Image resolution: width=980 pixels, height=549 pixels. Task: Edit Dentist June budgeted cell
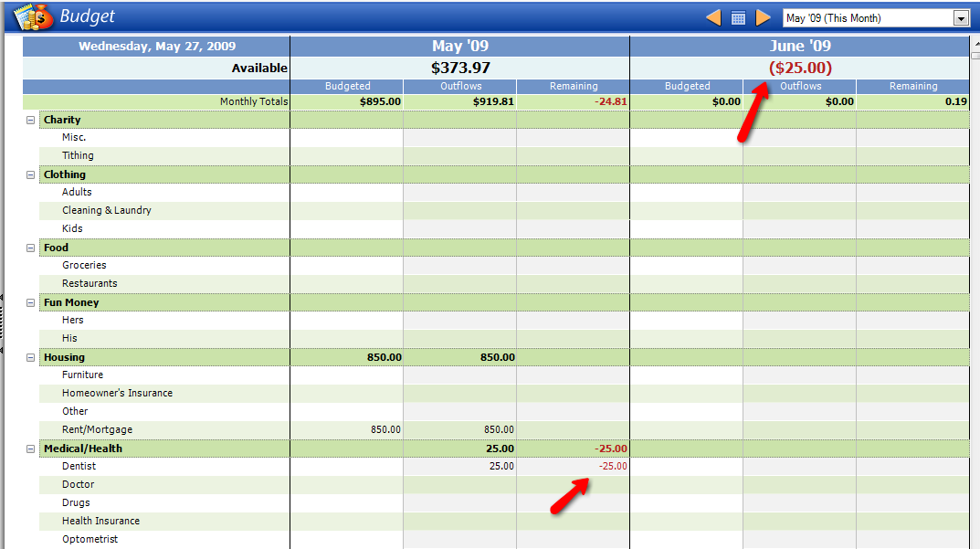point(687,467)
